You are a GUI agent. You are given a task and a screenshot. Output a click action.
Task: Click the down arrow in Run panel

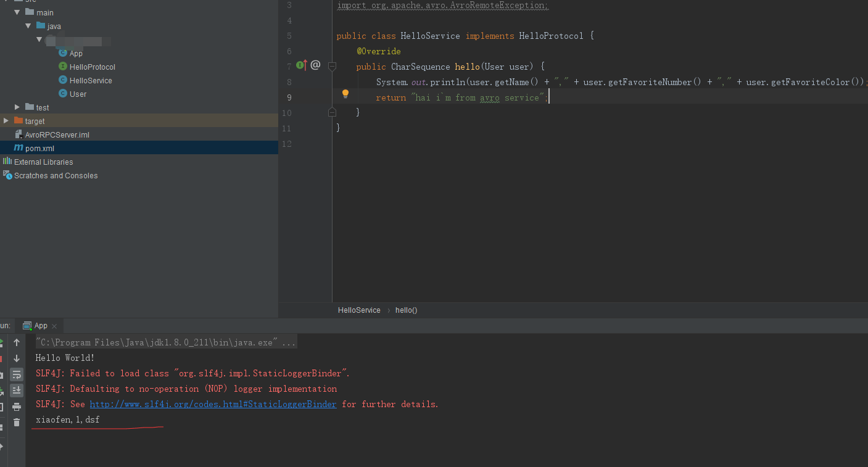tap(17, 358)
